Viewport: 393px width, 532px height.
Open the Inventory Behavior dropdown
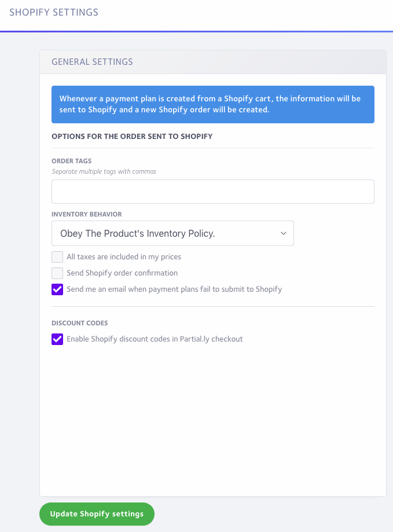(x=172, y=233)
